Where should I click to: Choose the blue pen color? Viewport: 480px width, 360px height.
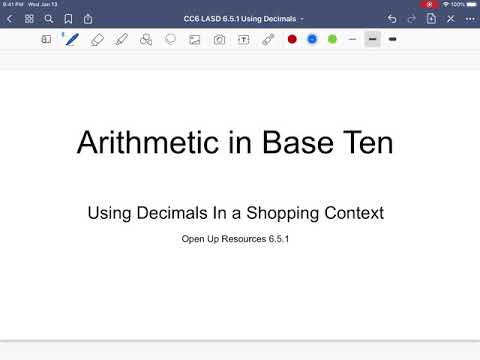312,39
